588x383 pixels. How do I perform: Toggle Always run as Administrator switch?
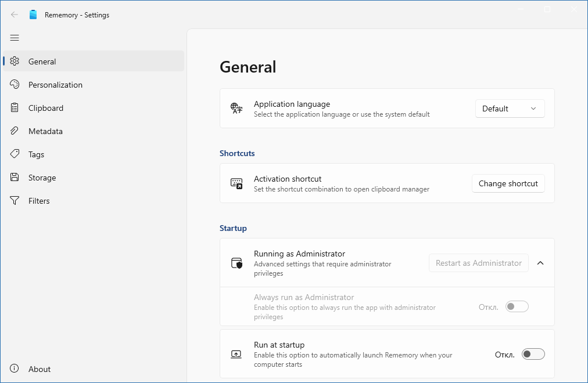click(517, 306)
